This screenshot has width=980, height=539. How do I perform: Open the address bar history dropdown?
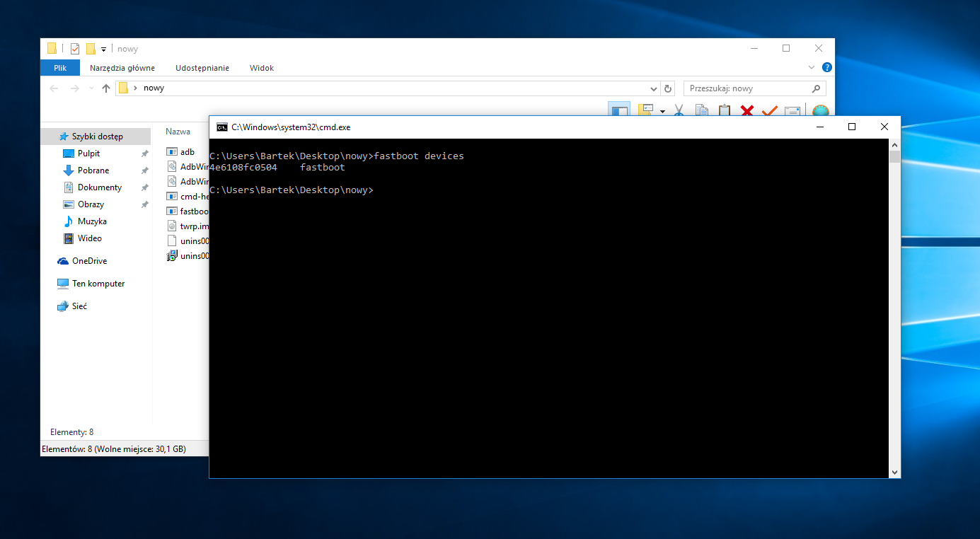654,88
